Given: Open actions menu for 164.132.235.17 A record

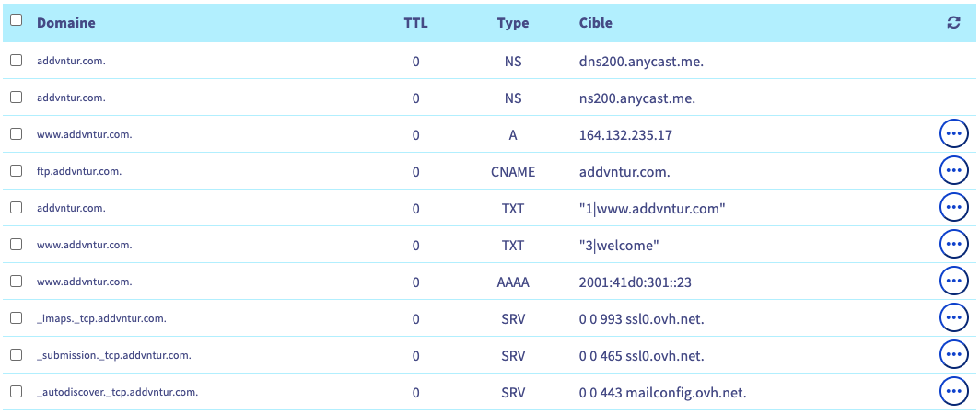Looking at the screenshot, I should pos(953,134).
